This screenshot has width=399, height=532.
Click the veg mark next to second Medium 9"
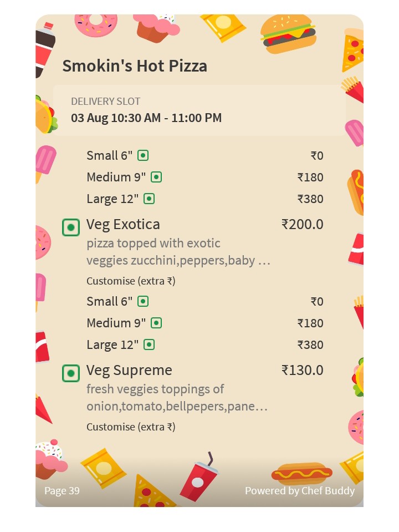(156, 323)
